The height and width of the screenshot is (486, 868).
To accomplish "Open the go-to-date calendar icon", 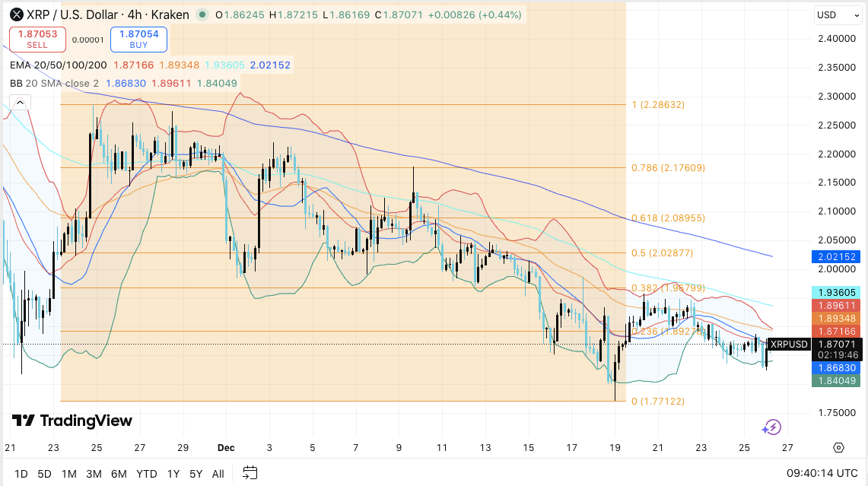I will click(x=251, y=473).
